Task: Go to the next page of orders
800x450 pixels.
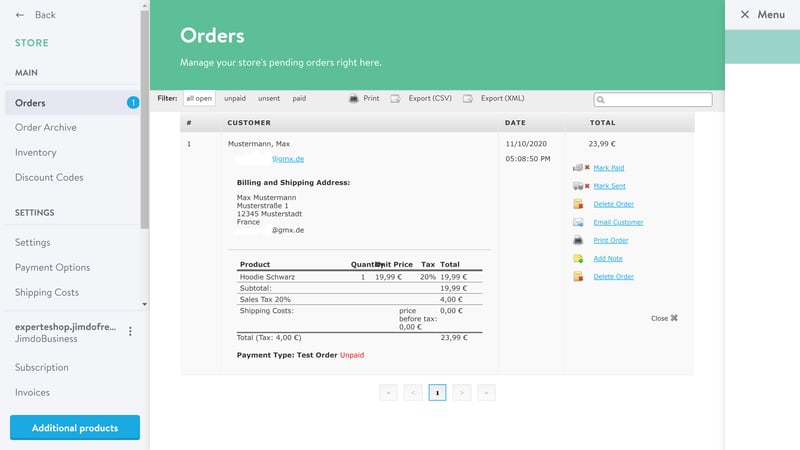Action: pyautogui.click(x=461, y=393)
